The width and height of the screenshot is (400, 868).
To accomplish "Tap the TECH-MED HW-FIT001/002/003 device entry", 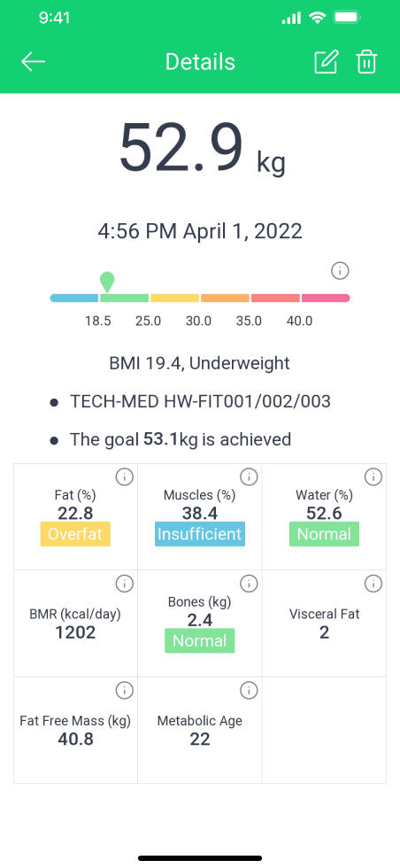I will pyautogui.click(x=200, y=400).
